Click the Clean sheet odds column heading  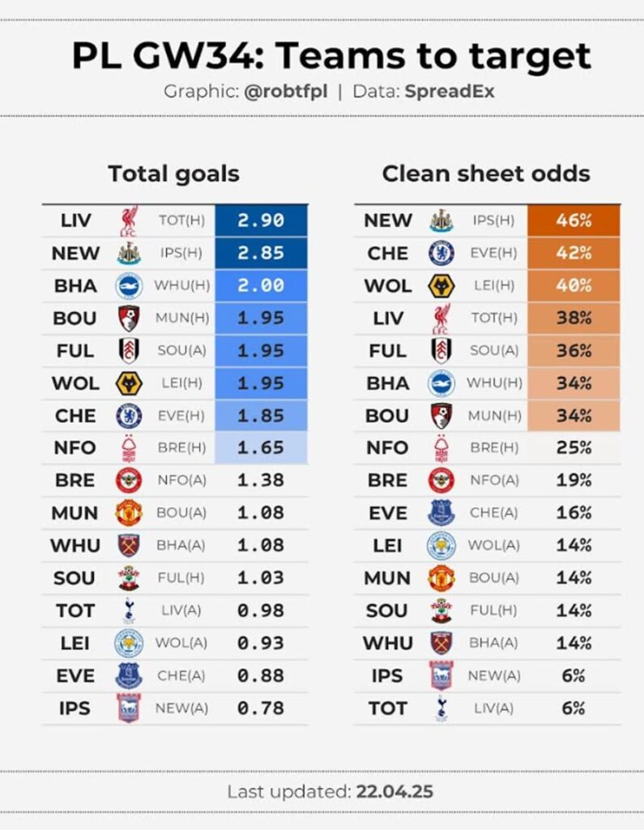(x=486, y=173)
